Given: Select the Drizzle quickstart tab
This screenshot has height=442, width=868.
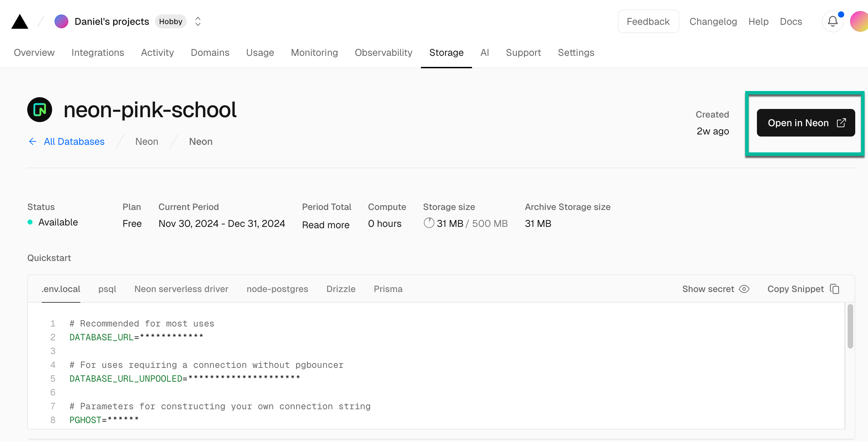Looking at the screenshot, I should pyautogui.click(x=341, y=289).
